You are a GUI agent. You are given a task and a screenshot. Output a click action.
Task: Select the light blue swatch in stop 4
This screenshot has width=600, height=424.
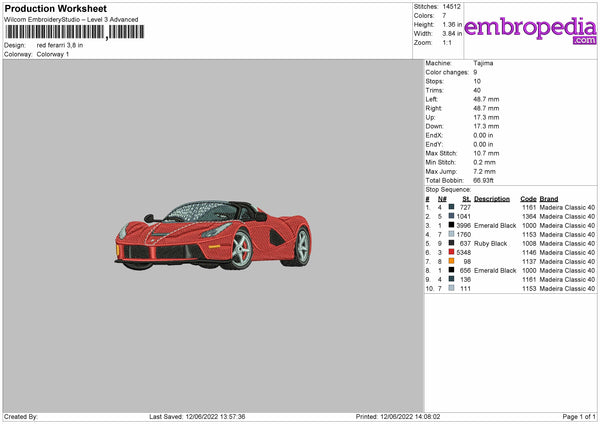(451, 234)
